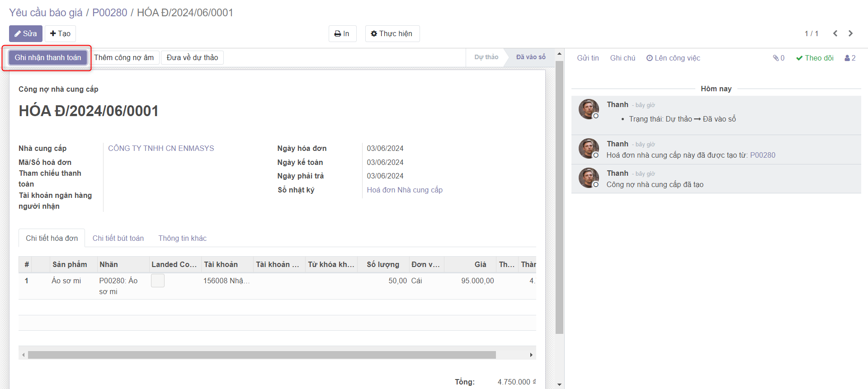Toggle the Landed Cost checkbox for Áo sơ mi

157,281
